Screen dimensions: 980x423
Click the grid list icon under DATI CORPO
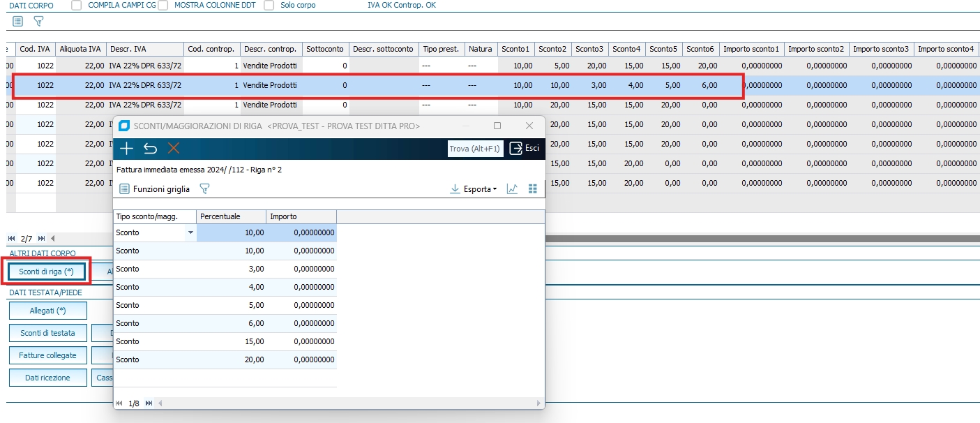click(18, 22)
